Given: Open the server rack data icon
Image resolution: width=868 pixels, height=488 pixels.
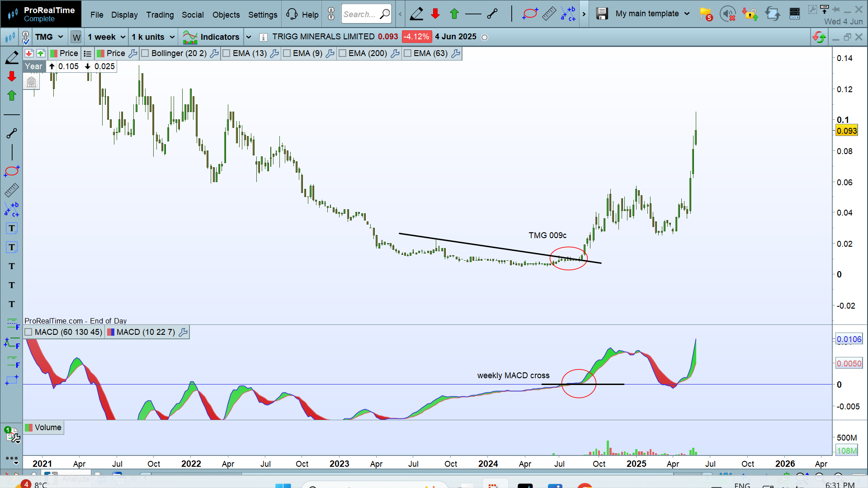Looking at the screenshot, I should coord(794,14).
